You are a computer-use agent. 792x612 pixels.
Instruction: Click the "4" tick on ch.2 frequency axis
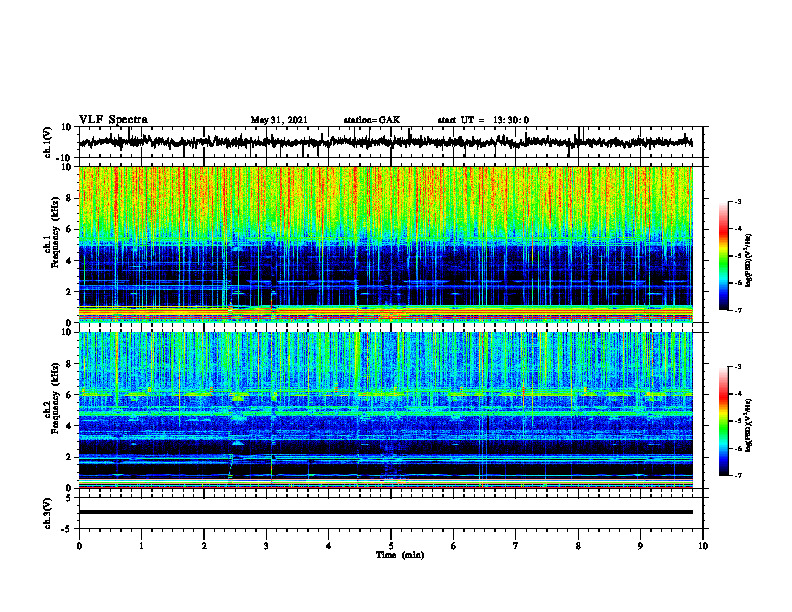(70, 426)
